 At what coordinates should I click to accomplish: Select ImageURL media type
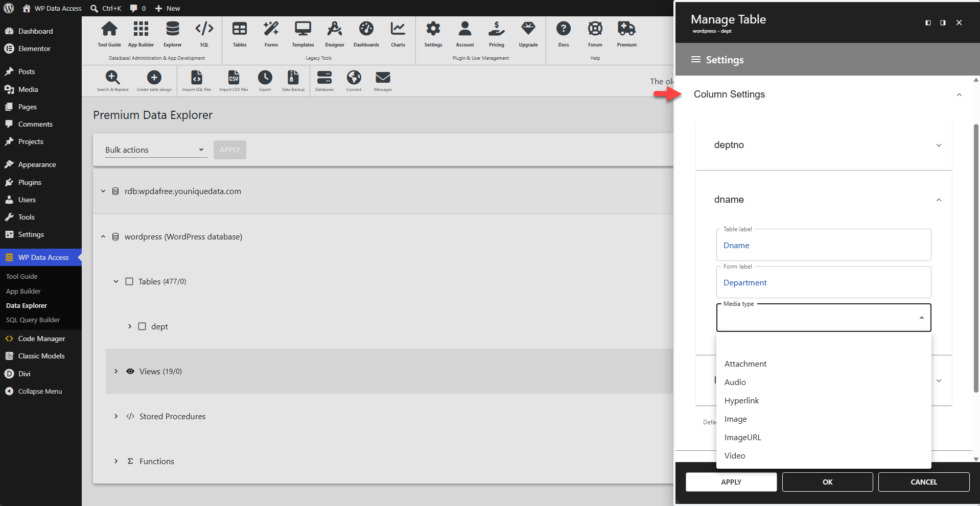click(824, 437)
